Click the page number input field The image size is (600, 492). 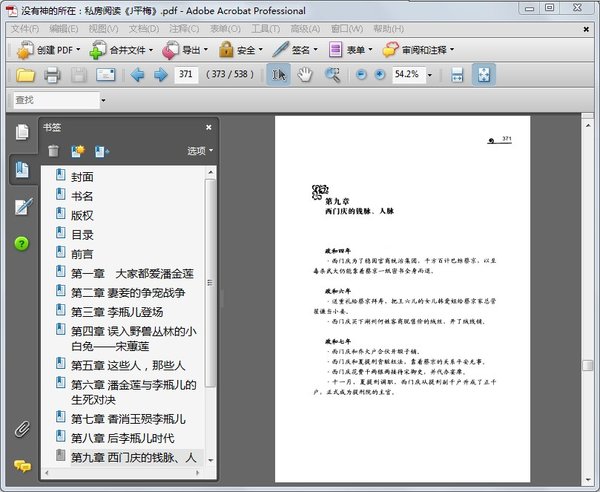click(185, 75)
